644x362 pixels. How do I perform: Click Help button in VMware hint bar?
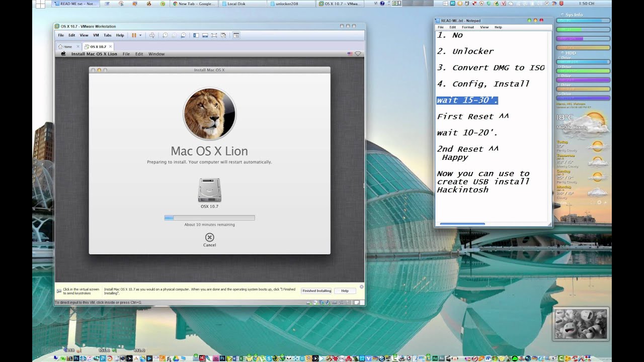coord(345,291)
